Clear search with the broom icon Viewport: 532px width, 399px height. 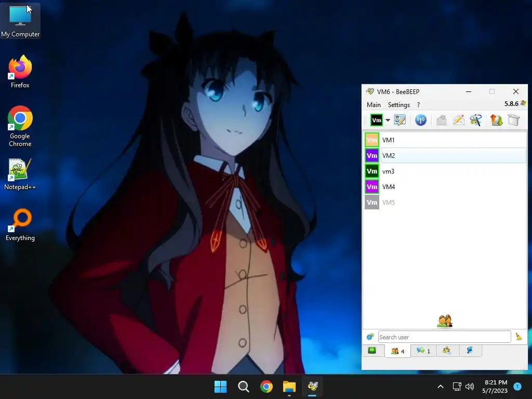(518, 337)
